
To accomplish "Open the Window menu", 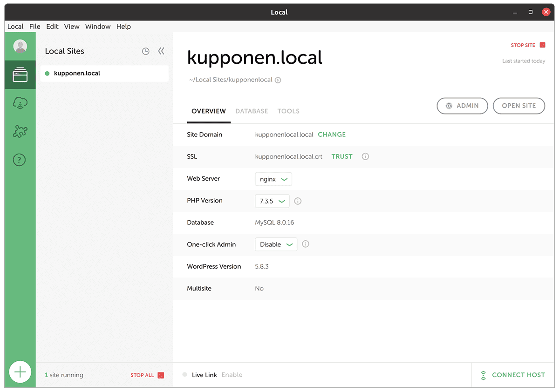I will (x=98, y=27).
